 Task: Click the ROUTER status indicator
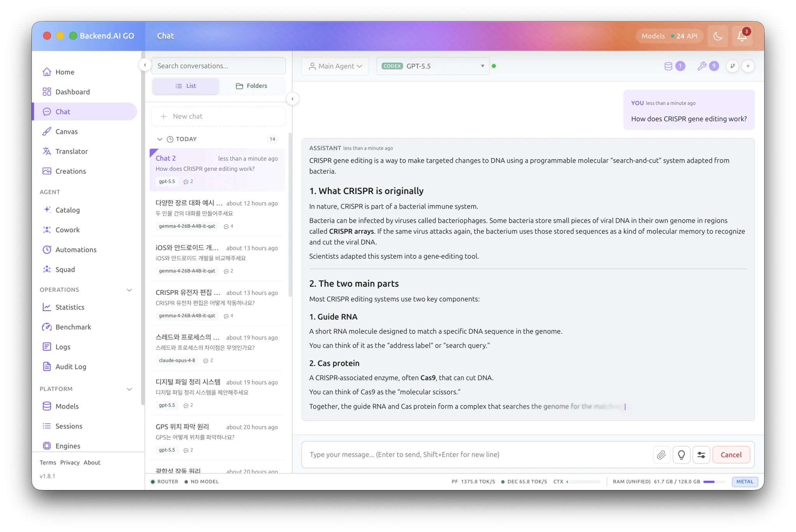click(x=164, y=482)
